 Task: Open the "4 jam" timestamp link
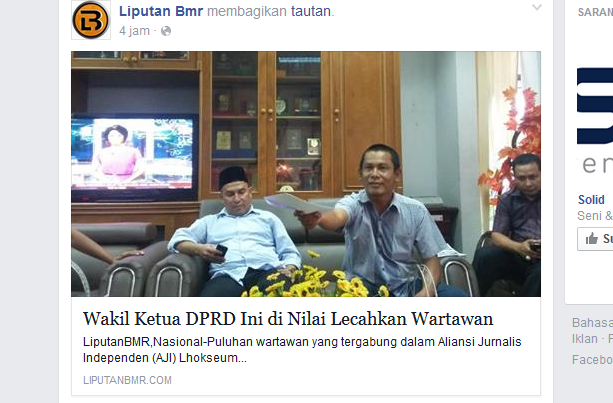[x=134, y=31]
